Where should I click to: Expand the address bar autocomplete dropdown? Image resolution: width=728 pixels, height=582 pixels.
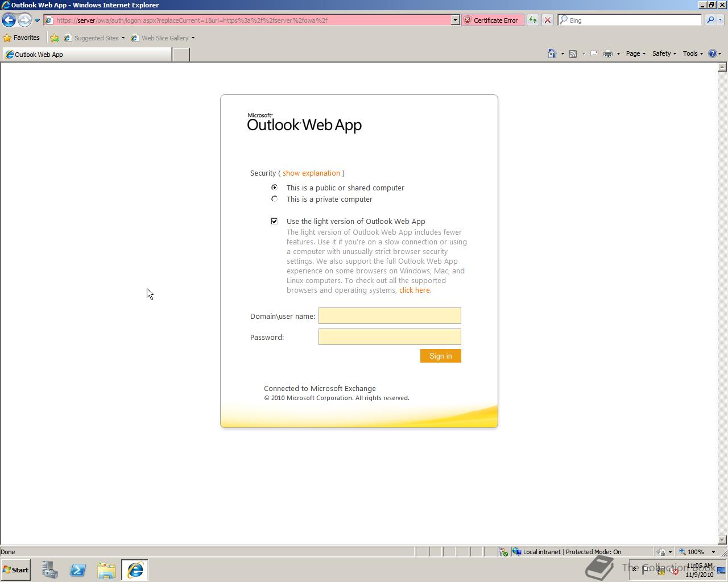pyautogui.click(x=455, y=20)
